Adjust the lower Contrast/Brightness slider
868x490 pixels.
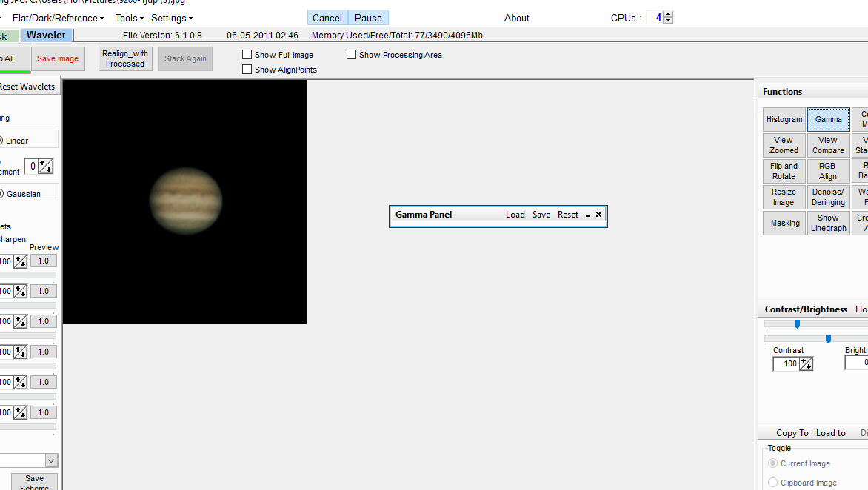click(828, 338)
